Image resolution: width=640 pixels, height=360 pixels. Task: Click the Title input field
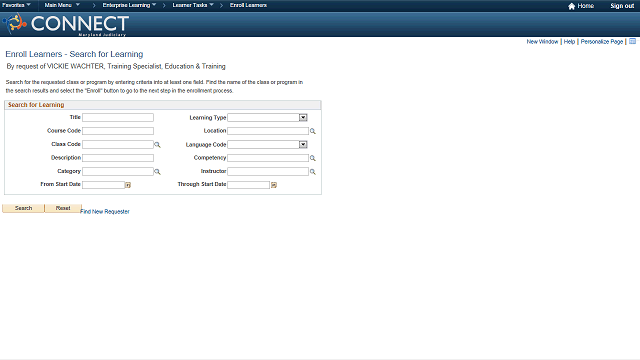click(x=118, y=118)
